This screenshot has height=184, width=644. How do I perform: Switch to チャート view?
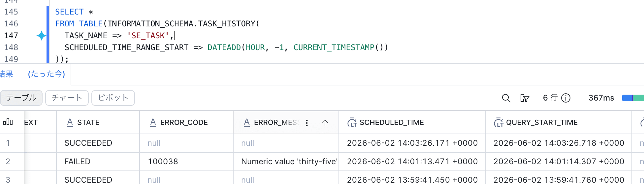click(x=67, y=98)
